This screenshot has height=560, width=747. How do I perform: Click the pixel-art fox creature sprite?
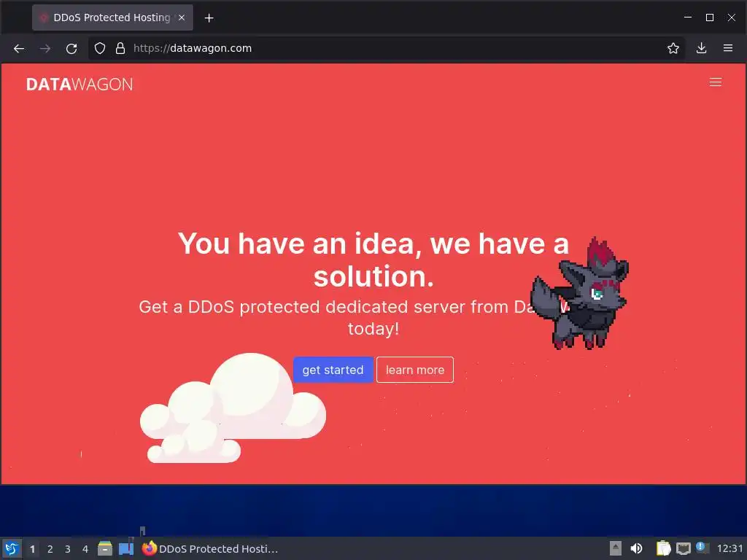[x=580, y=295]
